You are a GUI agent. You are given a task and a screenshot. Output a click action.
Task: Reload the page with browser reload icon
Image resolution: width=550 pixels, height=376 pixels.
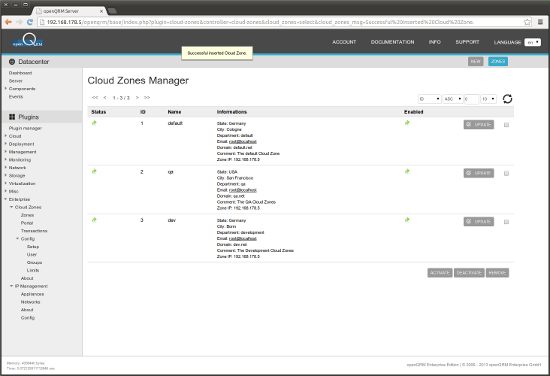[x=30, y=22]
